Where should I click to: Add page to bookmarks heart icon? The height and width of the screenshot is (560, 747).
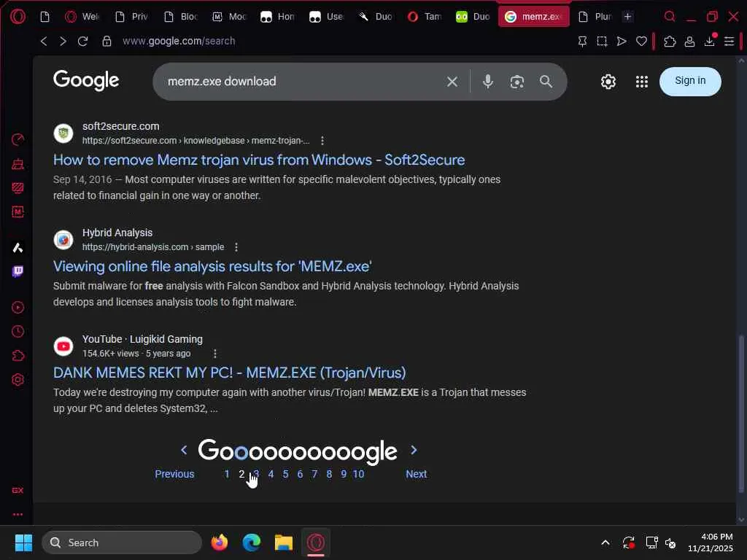641,42
